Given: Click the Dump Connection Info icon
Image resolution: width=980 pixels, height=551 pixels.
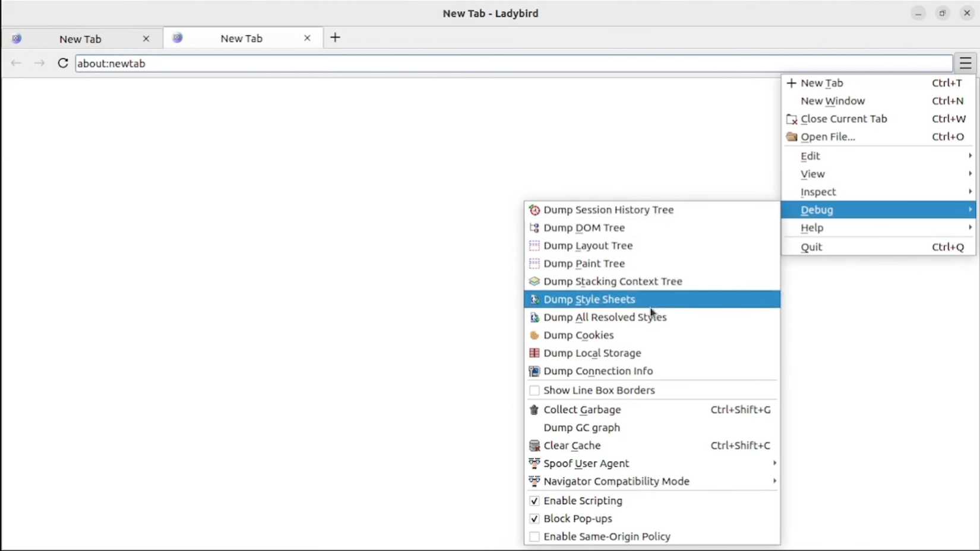Looking at the screenshot, I should tap(534, 371).
